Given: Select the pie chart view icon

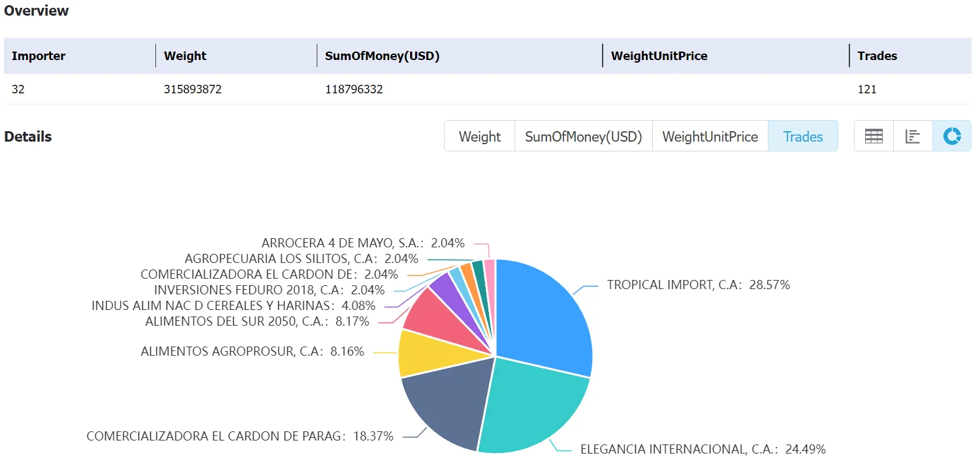Looking at the screenshot, I should point(952,136).
